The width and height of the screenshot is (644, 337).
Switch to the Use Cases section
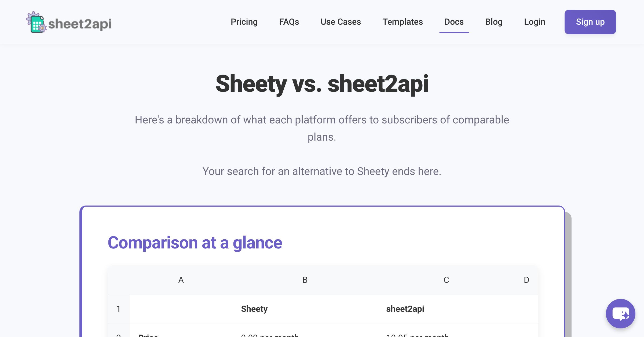click(x=341, y=22)
